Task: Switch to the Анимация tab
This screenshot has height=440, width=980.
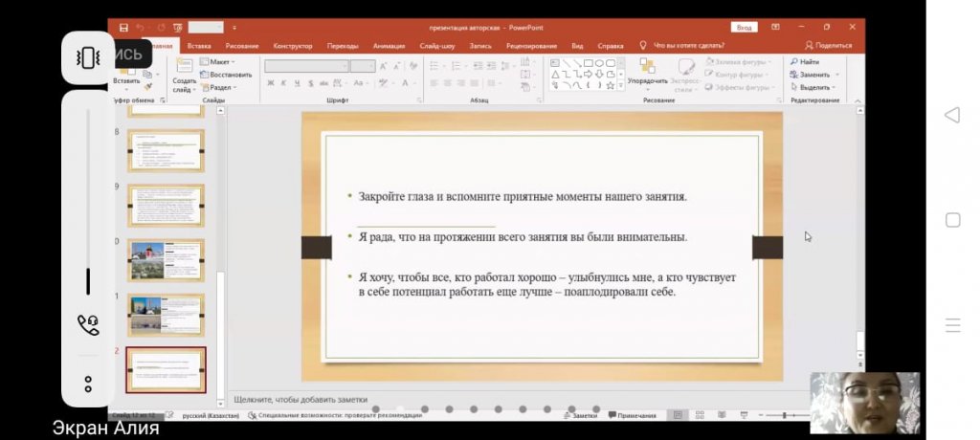Action: click(389, 46)
